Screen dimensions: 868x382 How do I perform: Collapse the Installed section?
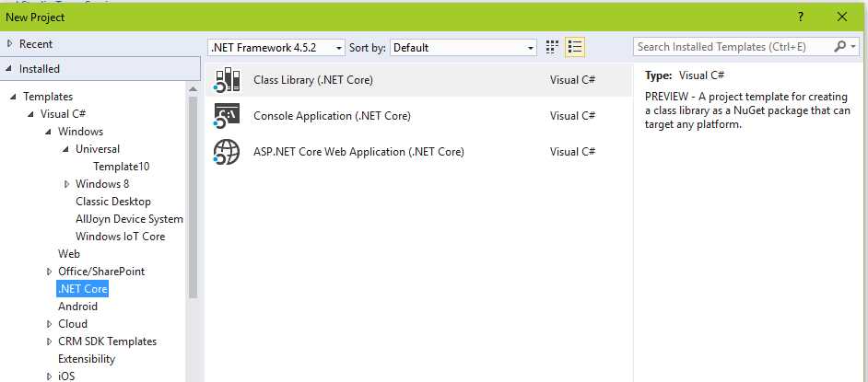9,69
